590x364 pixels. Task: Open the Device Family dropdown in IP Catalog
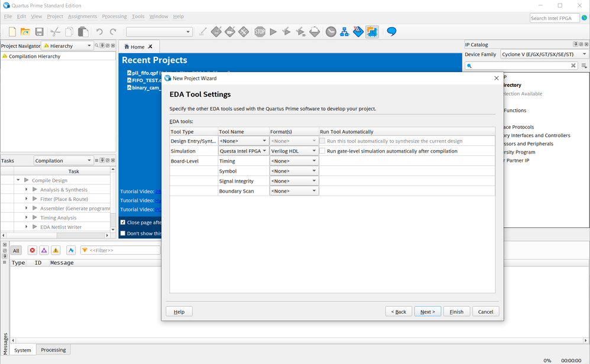tap(541, 54)
